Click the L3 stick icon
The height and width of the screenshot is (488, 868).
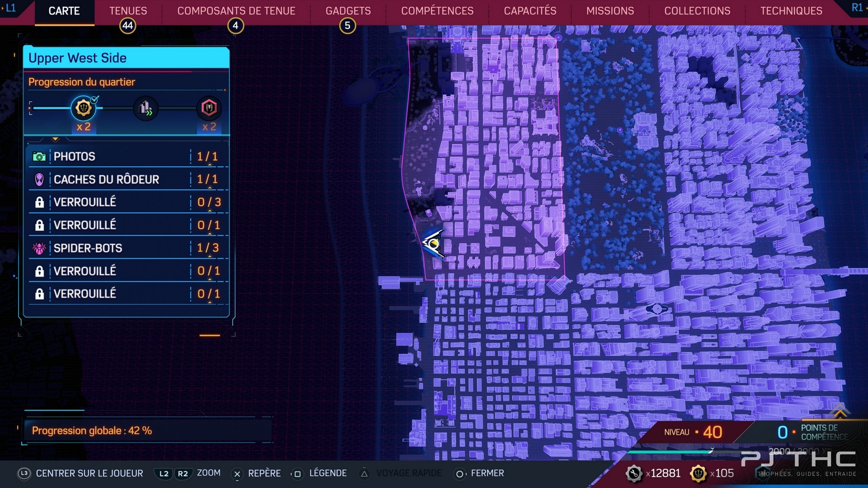click(x=24, y=473)
